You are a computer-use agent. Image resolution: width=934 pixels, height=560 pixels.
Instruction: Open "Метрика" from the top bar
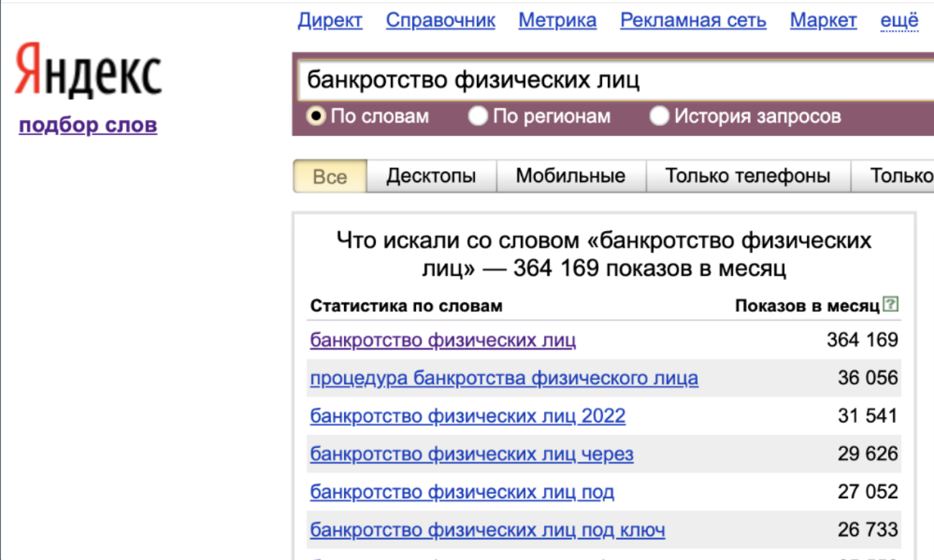coord(558,21)
